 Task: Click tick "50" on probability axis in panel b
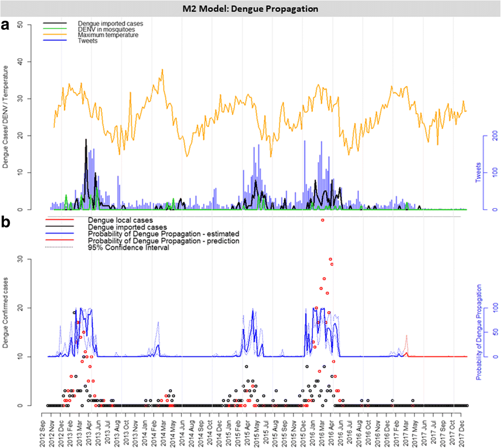point(495,332)
